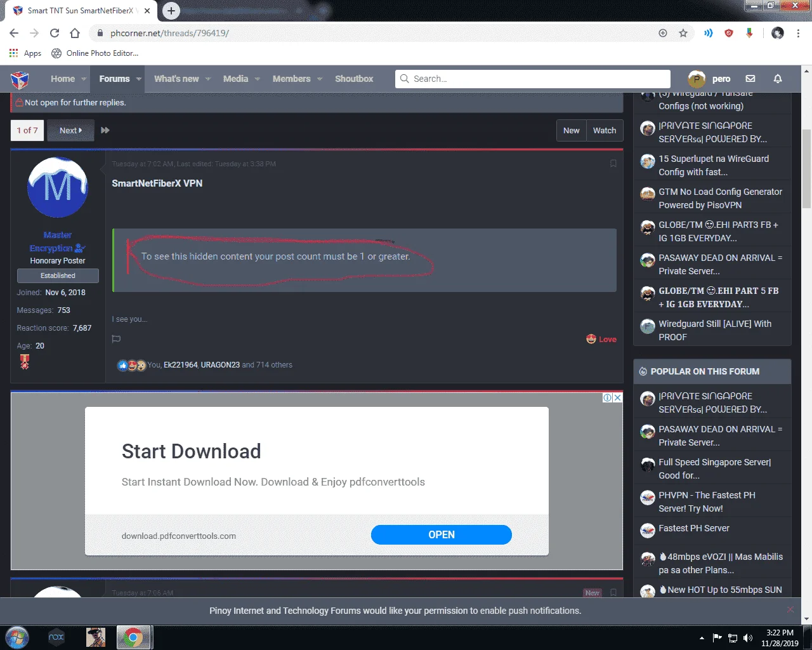Viewport: 812px width, 650px height.
Task: Open user Ek221964 profile link
Action: (x=181, y=365)
